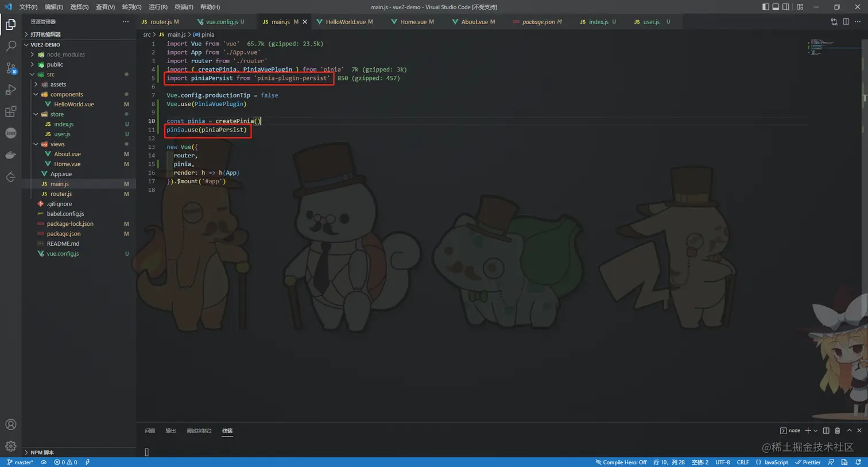Viewport: 868px width, 467px height.
Task: Click the sync changes cloud icon
Action: click(x=44, y=462)
